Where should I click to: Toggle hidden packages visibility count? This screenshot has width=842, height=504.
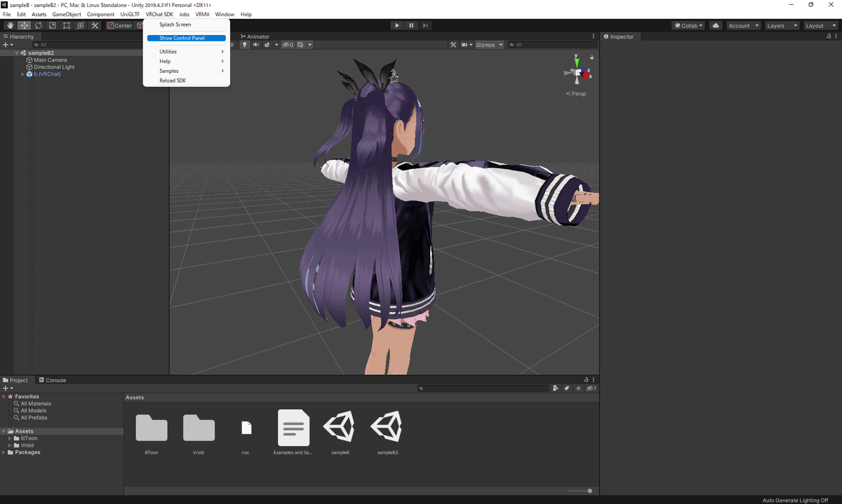point(592,388)
